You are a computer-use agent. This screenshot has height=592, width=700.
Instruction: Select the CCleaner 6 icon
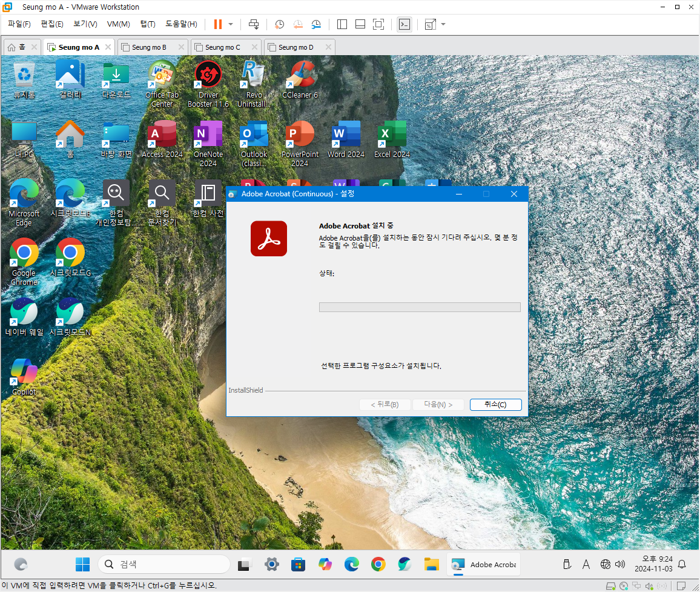click(x=300, y=81)
